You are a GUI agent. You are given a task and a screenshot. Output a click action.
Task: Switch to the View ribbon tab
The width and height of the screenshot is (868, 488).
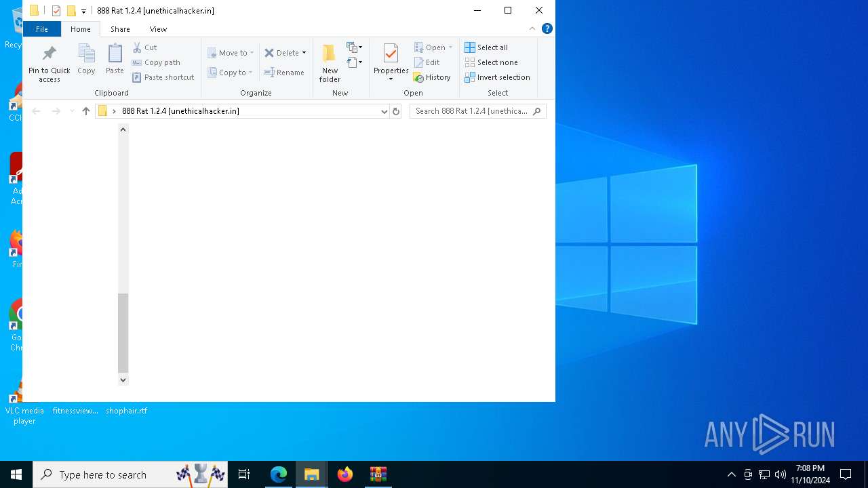158,29
